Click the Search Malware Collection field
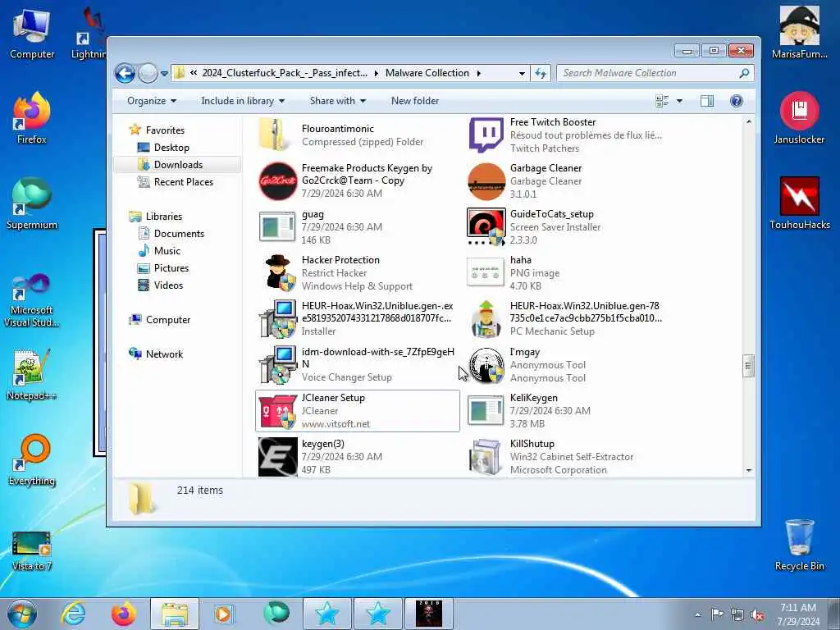 [x=655, y=73]
